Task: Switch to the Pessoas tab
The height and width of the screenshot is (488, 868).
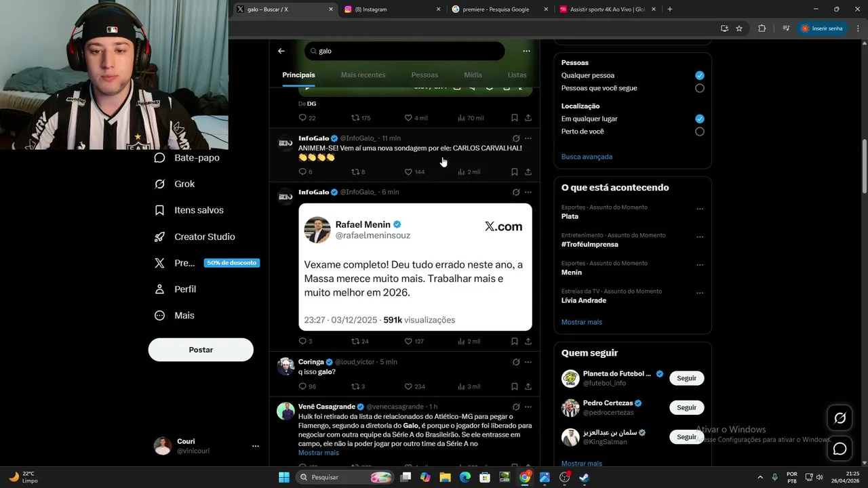Action: tap(425, 75)
